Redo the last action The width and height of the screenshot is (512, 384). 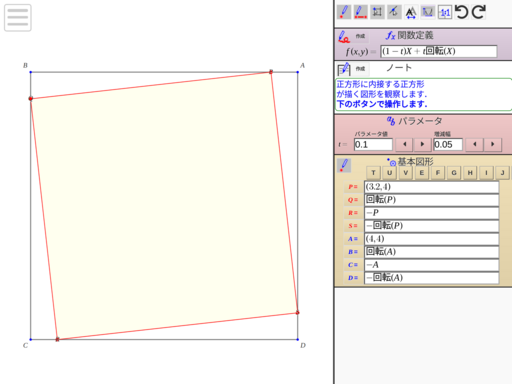point(479,12)
